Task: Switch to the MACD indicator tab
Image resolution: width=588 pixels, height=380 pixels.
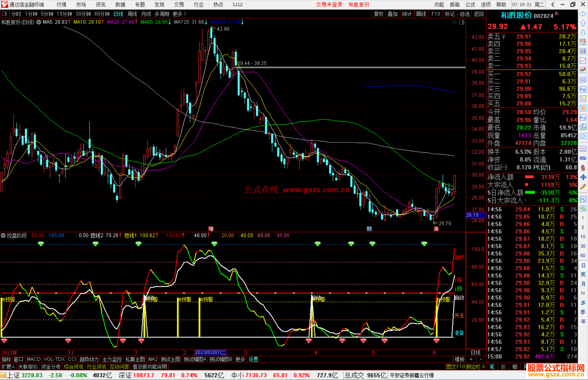Action: pyautogui.click(x=34, y=359)
